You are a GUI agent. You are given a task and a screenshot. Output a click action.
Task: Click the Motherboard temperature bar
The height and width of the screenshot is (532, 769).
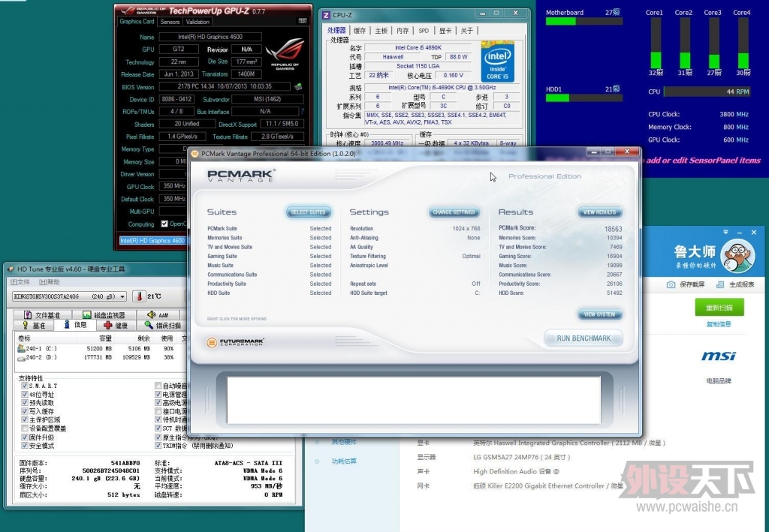click(x=584, y=22)
